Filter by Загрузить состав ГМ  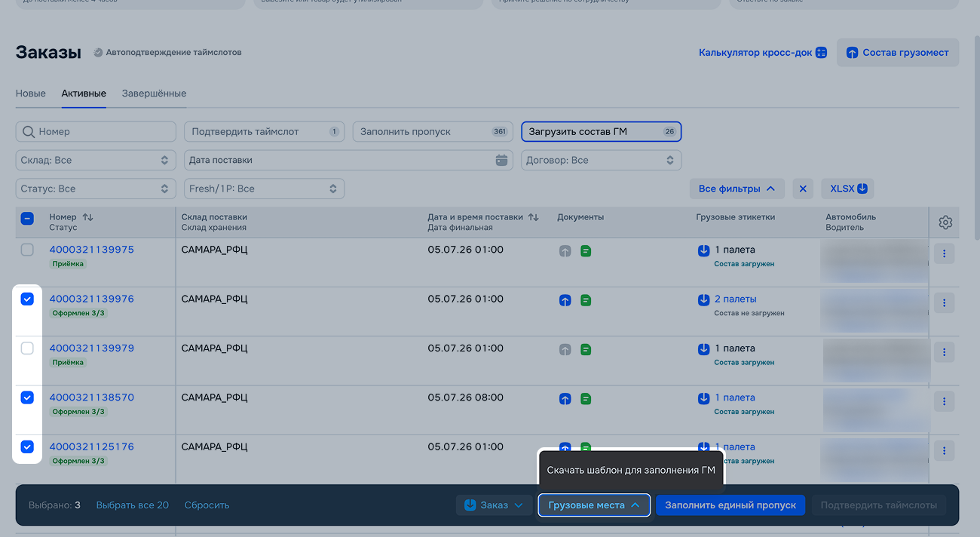tap(602, 131)
